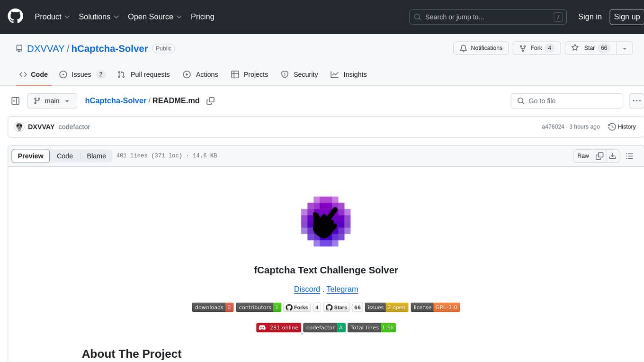Expand the Product menu
This screenshot has width=644, height=362.
pyautogui.click(x=52, y=17)
